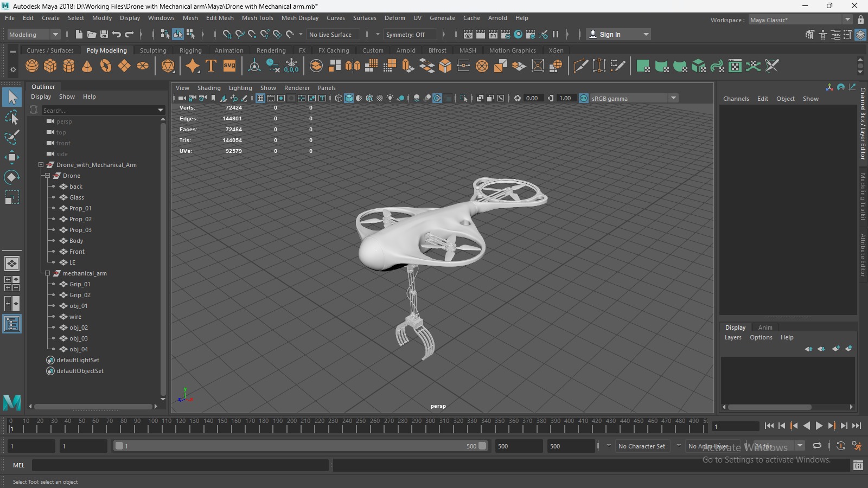Screen dimensions: 868x488
Task: Open the Outliner search filter dropdown
Action: (161, 110)
